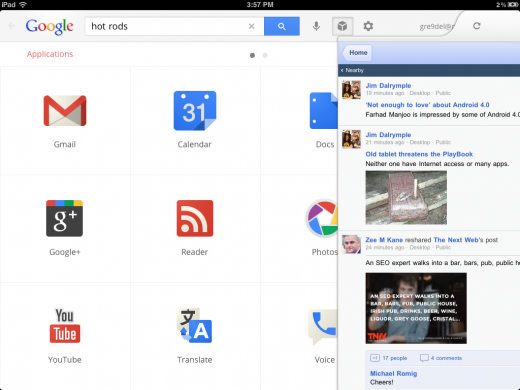Viewport: 520px width, 390px height.
Task: Open Jim Dalrymple's name on Android post
Action: (x=388, y=85)
